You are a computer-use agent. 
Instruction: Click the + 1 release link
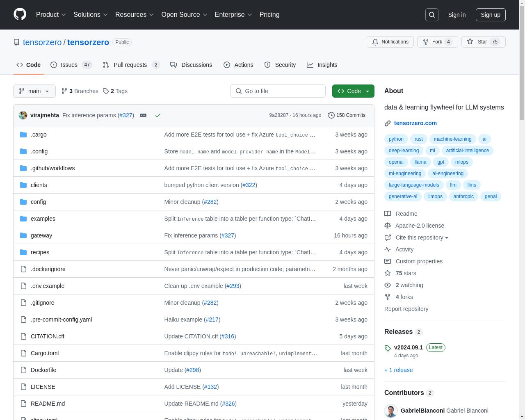pos(398,370)
